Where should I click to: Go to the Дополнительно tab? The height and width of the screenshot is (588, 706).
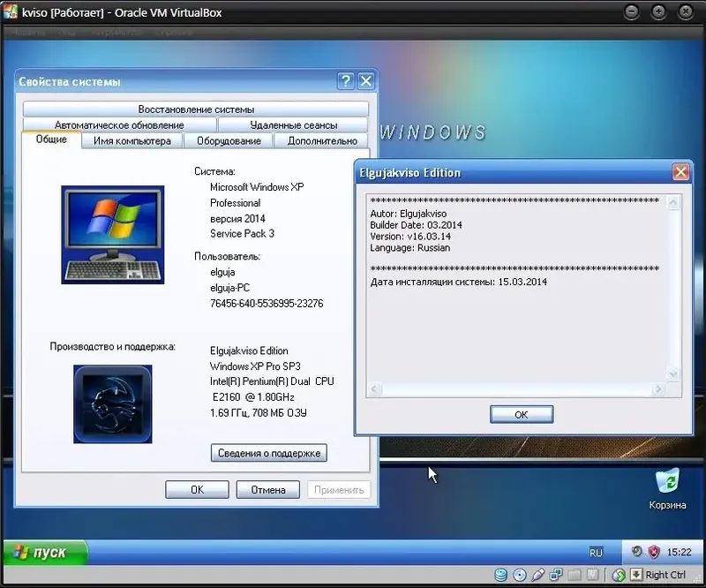pyautogui.click(x=322, y=140)
